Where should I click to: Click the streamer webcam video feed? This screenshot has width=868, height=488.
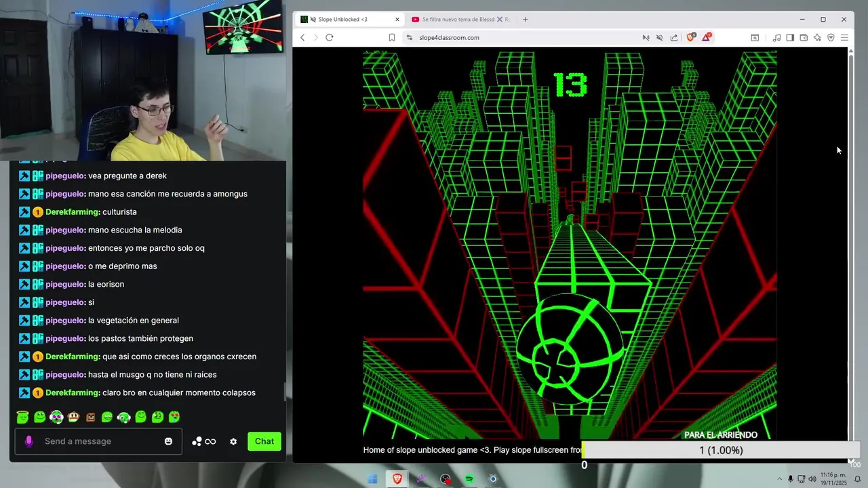(142, 80)
